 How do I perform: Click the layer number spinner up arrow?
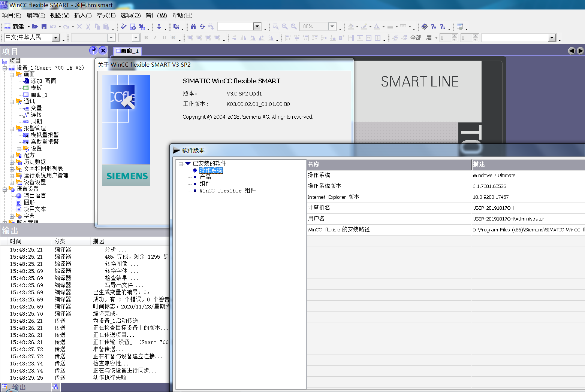pyautogui.click(x=455, y=36)
